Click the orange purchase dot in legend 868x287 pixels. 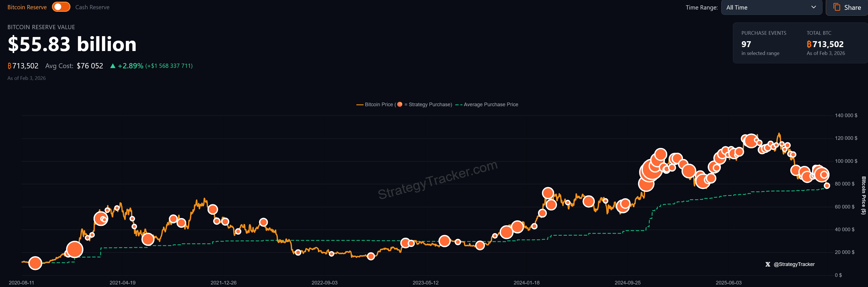pos(400,104)
